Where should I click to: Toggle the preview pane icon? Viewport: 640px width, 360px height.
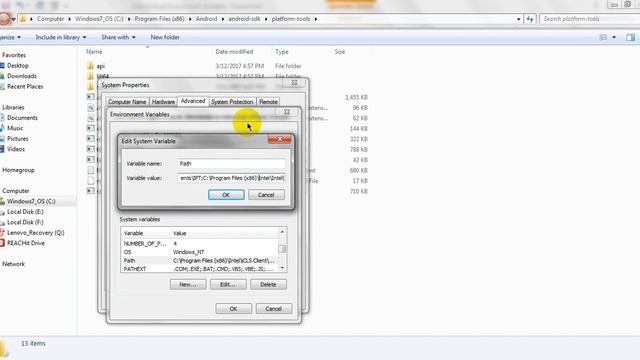(630, 37)
